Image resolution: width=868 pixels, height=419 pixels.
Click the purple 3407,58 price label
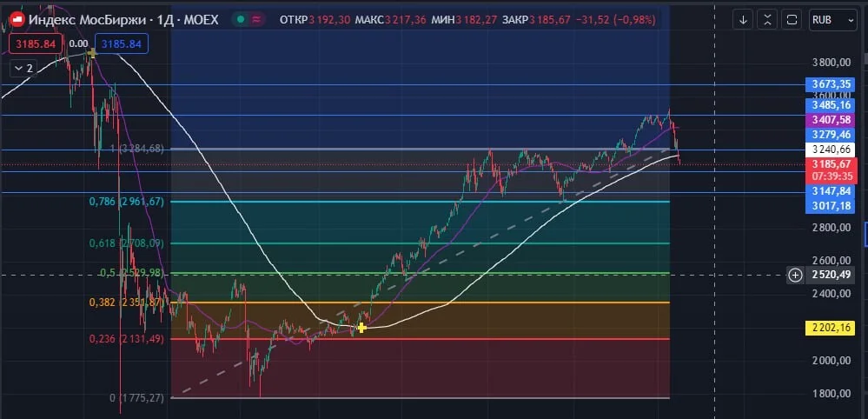click(831, 120)
